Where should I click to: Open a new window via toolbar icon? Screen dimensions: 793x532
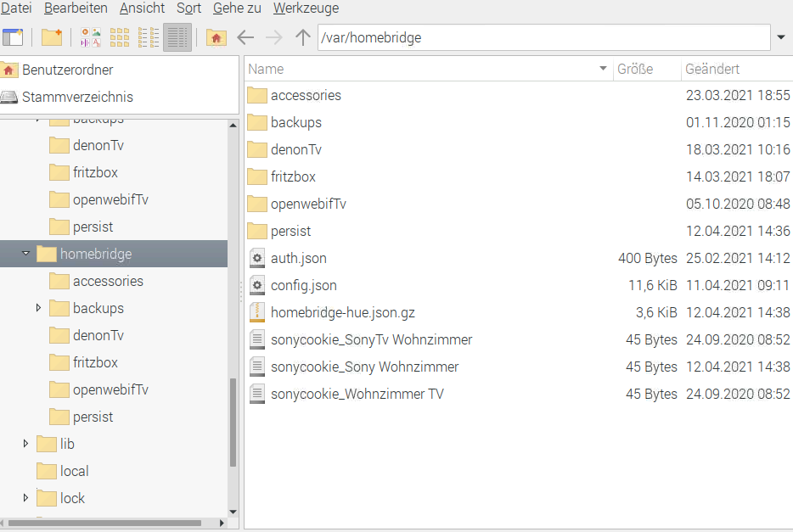coord(13,37)
